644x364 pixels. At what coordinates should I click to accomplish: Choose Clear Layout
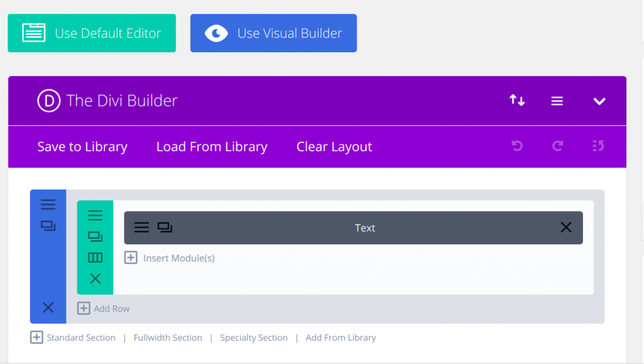click(335, 147)
